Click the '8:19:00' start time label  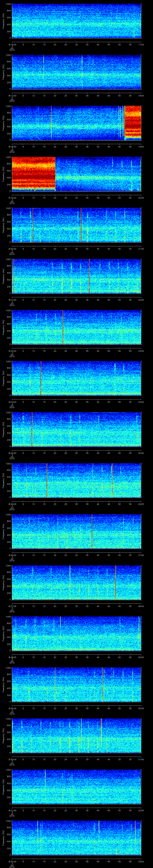12,197
